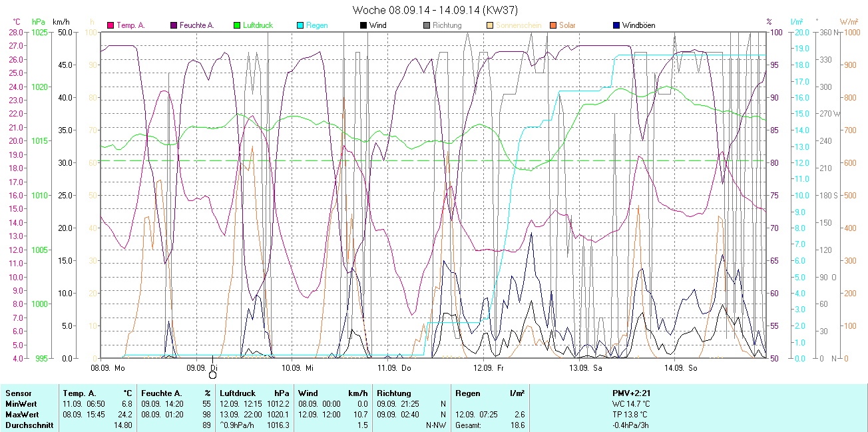
Task: Click the pink Temp. A. legend swatch
Action: pyautogui.click(x=110, y=25)
